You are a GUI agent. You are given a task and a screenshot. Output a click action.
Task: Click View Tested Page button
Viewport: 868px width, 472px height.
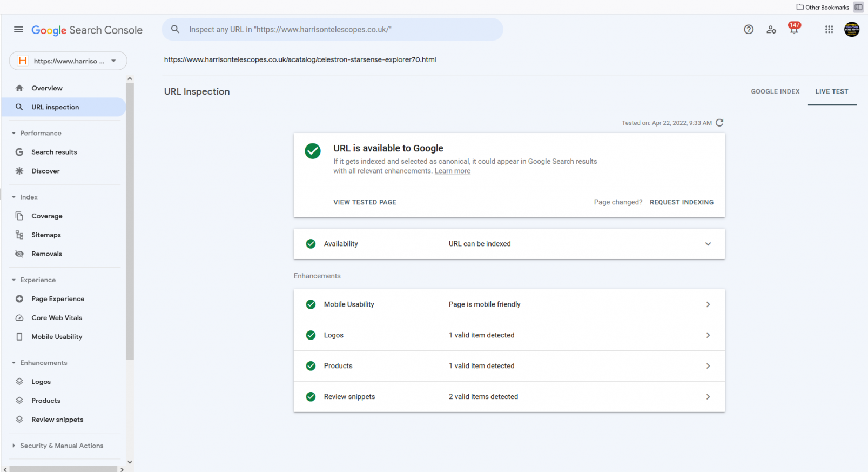coord(365,202)
